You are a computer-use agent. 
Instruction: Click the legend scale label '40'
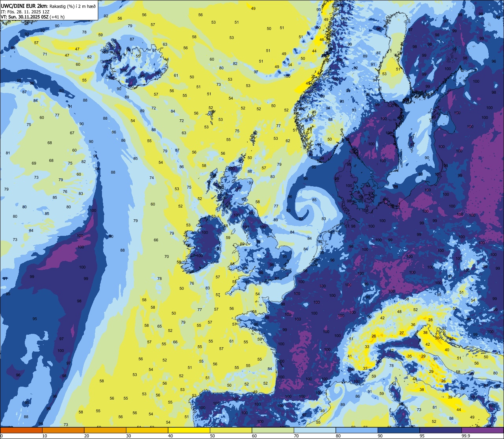pos(170,436)
